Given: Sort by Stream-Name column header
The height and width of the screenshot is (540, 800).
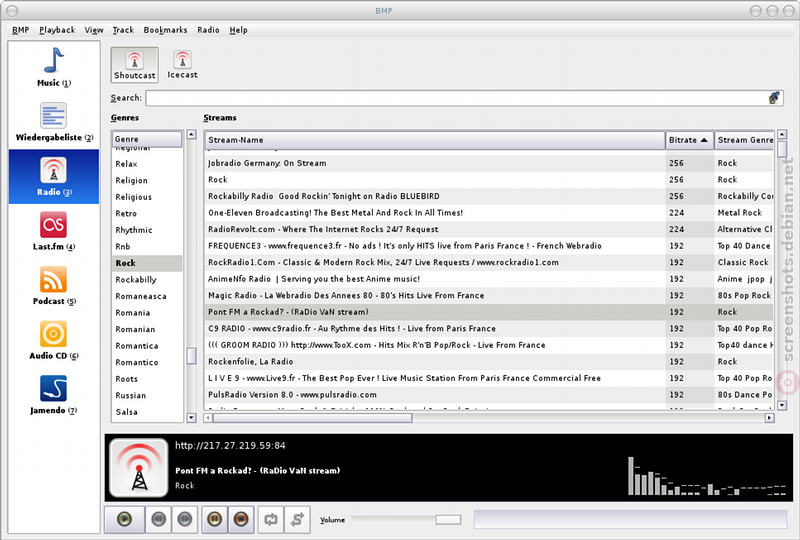Looking at the screenshot, I should pos(435,140).
